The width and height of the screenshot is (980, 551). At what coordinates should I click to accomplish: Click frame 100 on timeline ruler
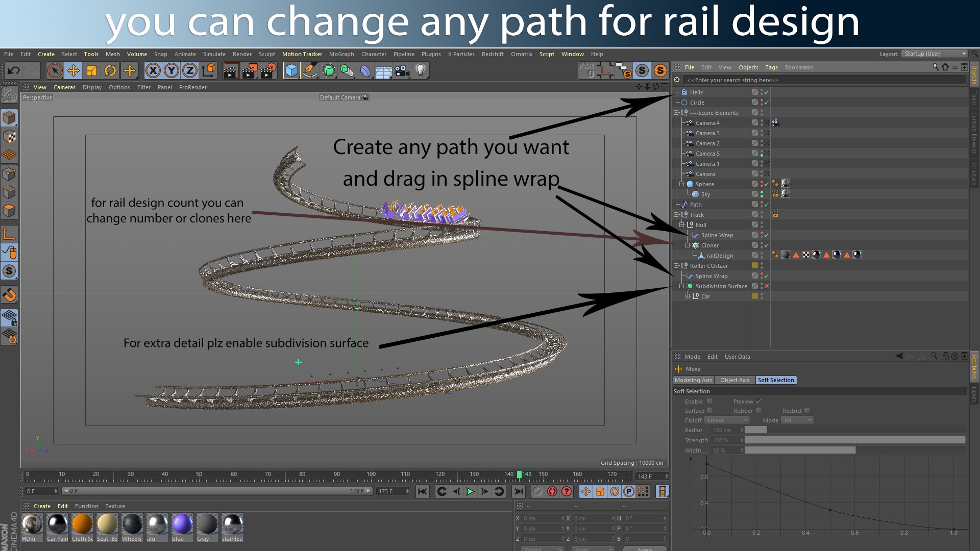click(371, 475)
